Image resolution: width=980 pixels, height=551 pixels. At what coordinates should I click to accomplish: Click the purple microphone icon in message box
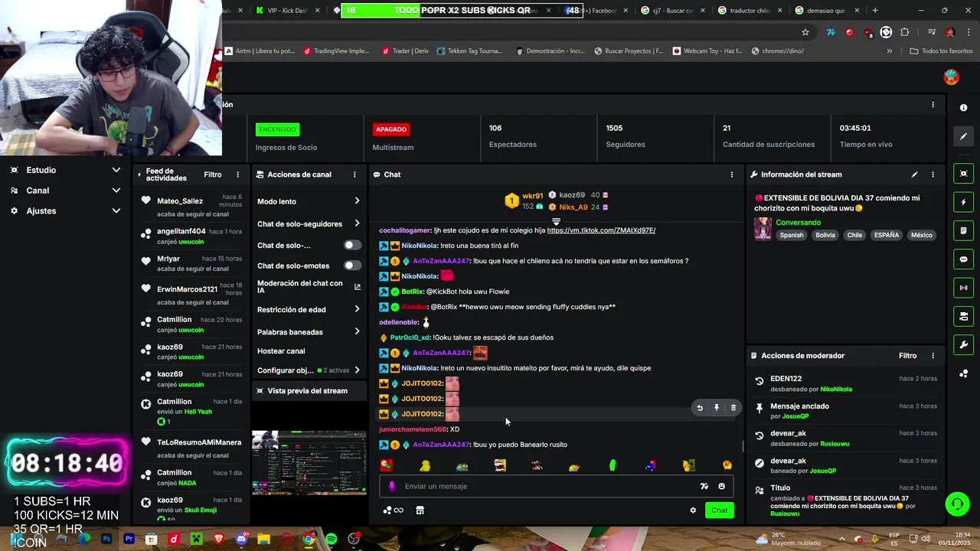click(x=392, y=486)
